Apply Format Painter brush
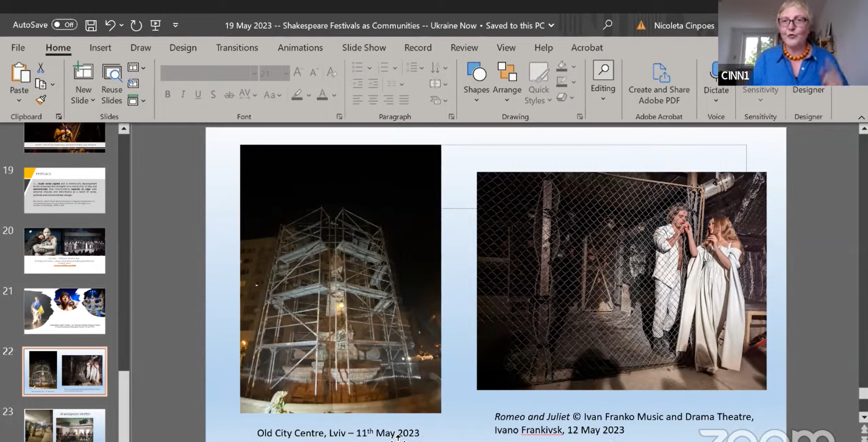Viewport: 868px width, 442px height. pos(41,99)
